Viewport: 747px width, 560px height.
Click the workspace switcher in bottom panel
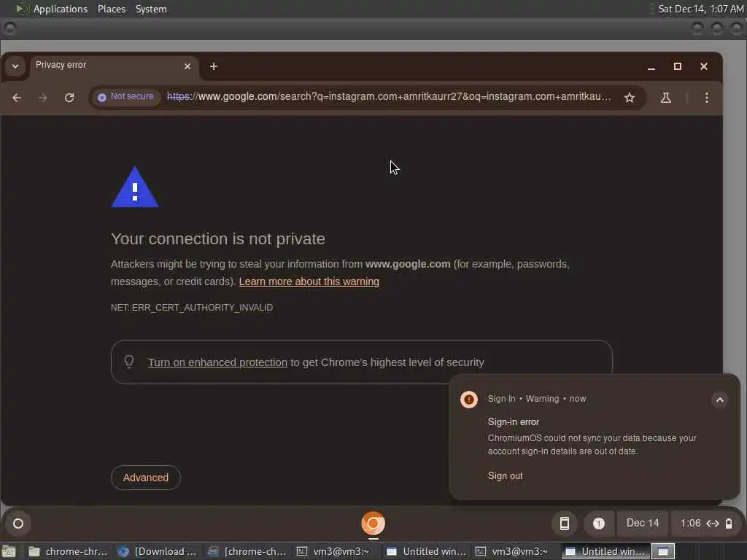pos(663,551)
